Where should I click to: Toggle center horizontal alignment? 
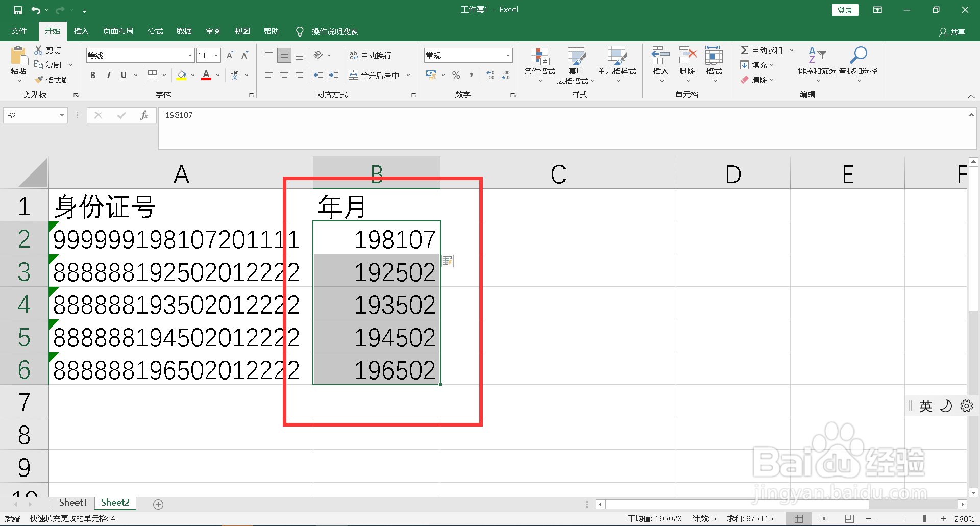[284, 75]
